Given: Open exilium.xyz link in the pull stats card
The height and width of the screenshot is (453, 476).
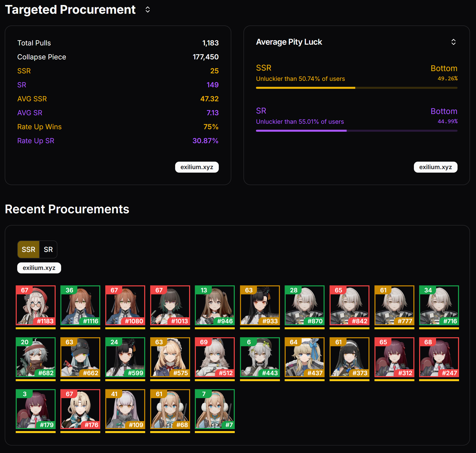Looking at the screenshot, I should click(197, 167).
